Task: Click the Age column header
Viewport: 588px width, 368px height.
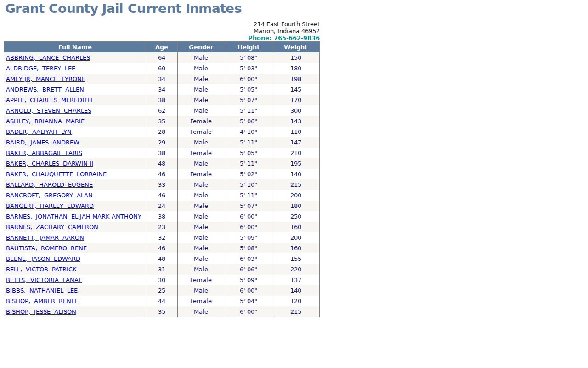Action: tap(162, 47)
